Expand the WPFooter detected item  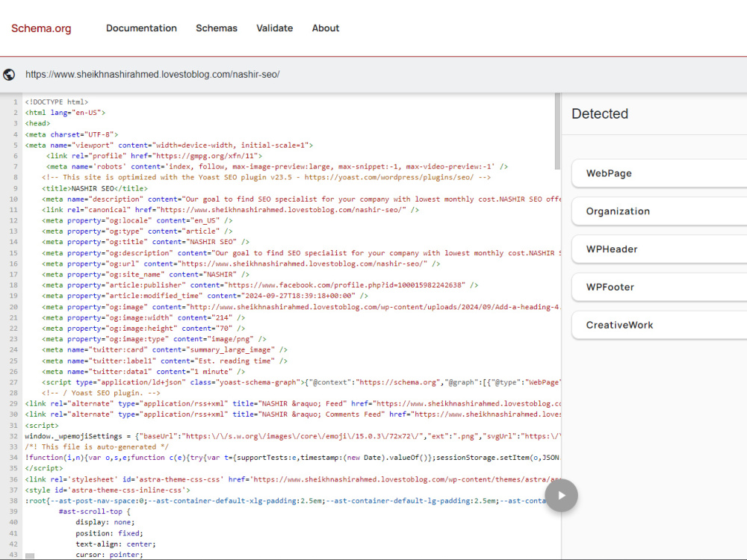pos(660,287)
